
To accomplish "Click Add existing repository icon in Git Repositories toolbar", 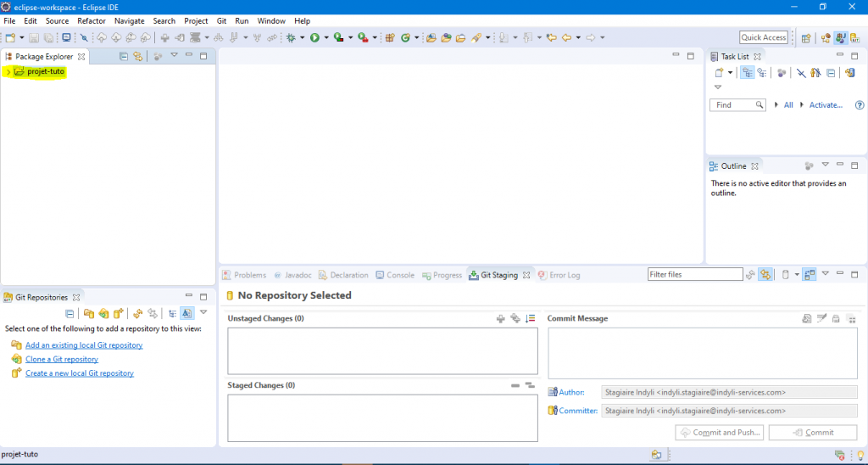I will tap(88, 314).
